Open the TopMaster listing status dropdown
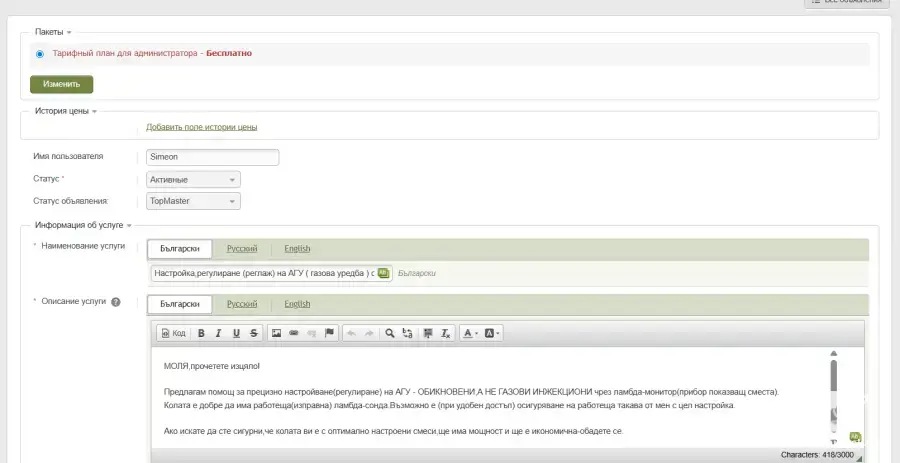Image resolution: width=900 pixels, height=463 pixels. [193, 201]
